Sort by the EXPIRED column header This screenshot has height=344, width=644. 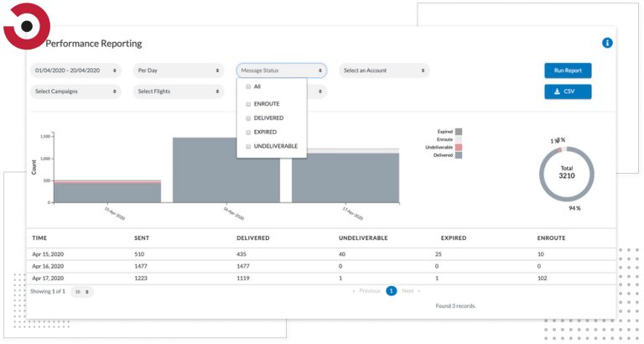coord(454,238)
